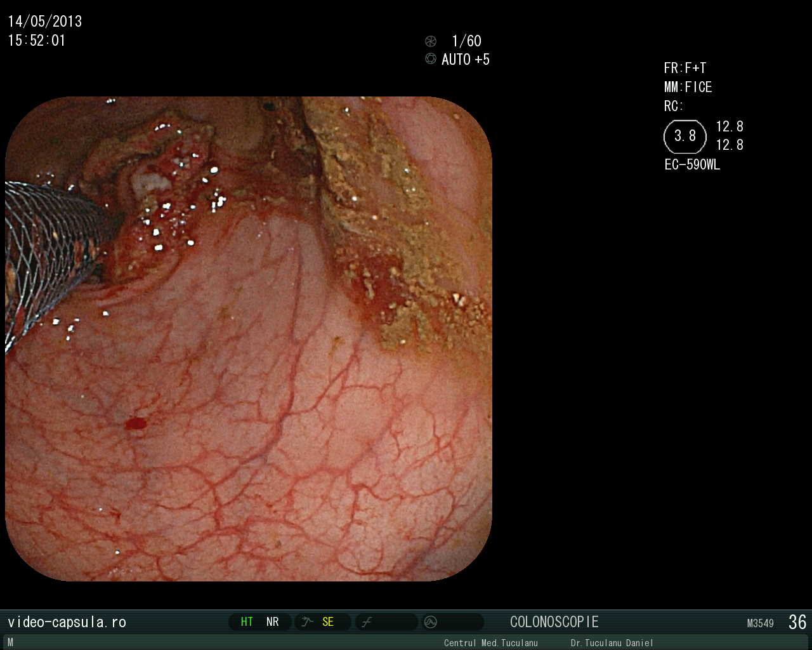Toggle the NR noise reduction indicator
812x650 pixels.
click(x=273, y=622)
